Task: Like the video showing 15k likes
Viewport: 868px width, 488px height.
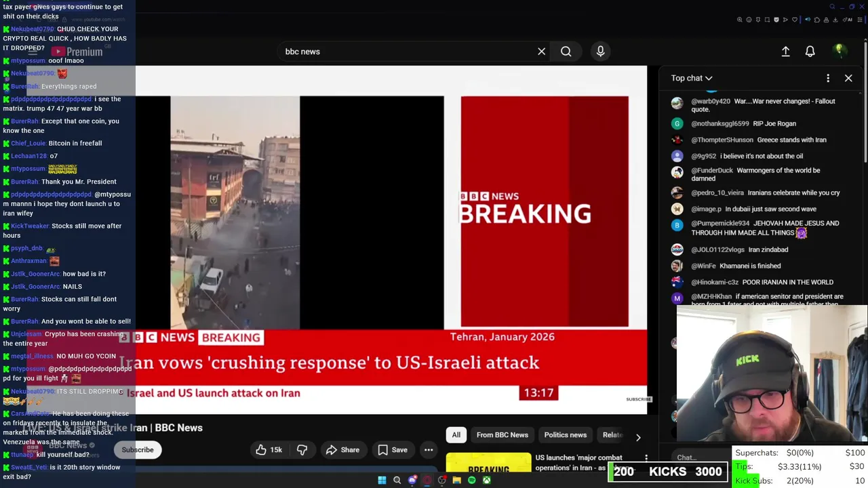Action: (269, 450)
